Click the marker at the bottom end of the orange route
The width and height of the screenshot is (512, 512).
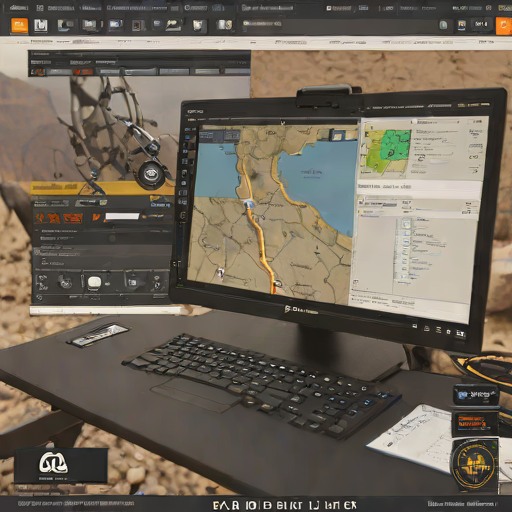click(x=277, y=284)
